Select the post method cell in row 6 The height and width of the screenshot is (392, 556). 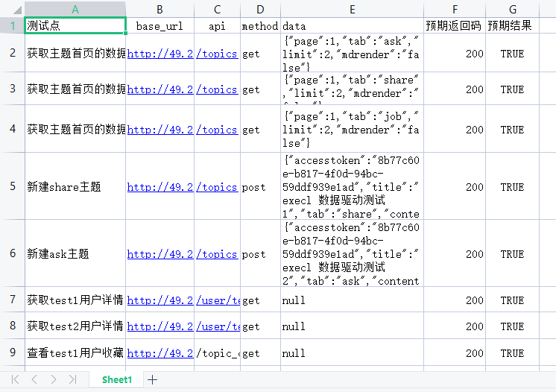[x=261, y=253]
